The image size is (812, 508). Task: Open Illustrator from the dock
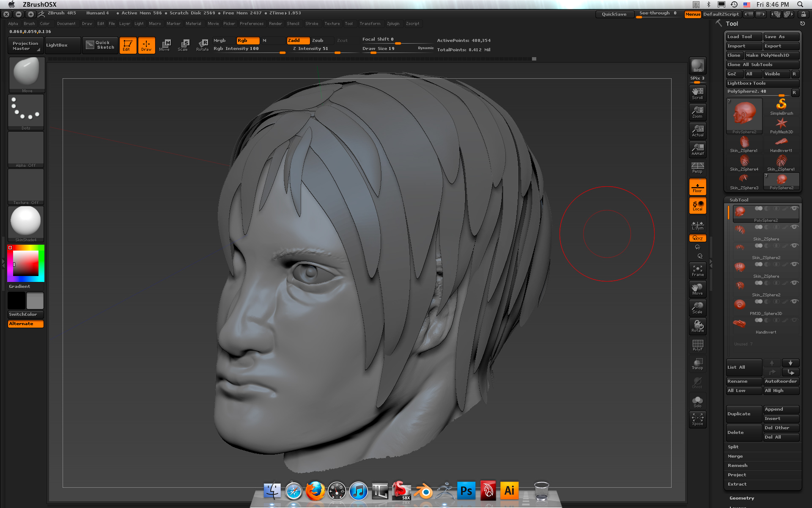coord(510,491)
